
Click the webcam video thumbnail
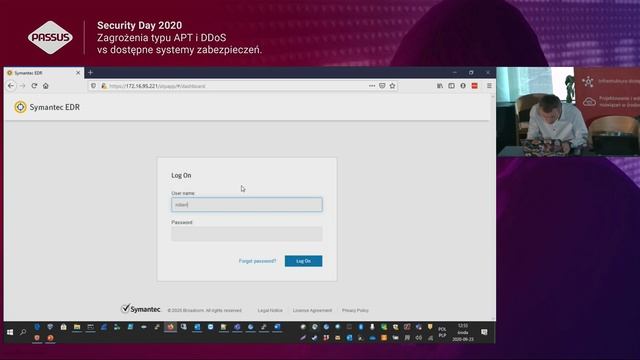pyautogui.click(x=568, y=111)
